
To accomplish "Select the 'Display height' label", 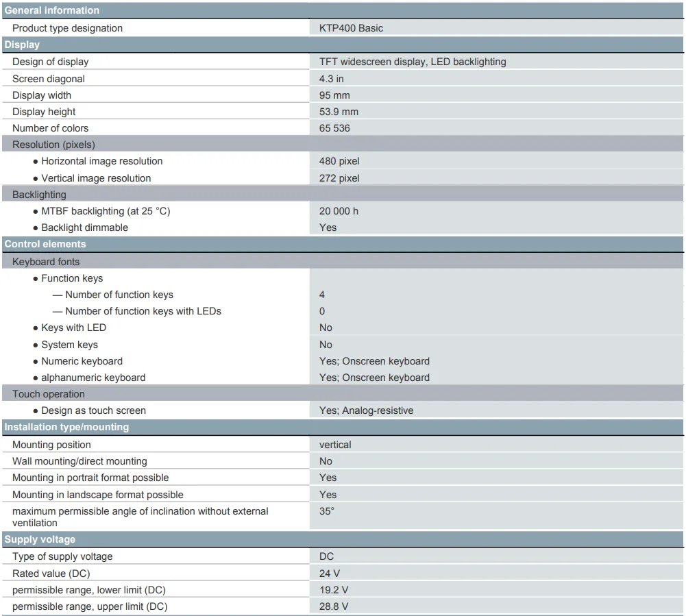I will (x=44, y=112).
